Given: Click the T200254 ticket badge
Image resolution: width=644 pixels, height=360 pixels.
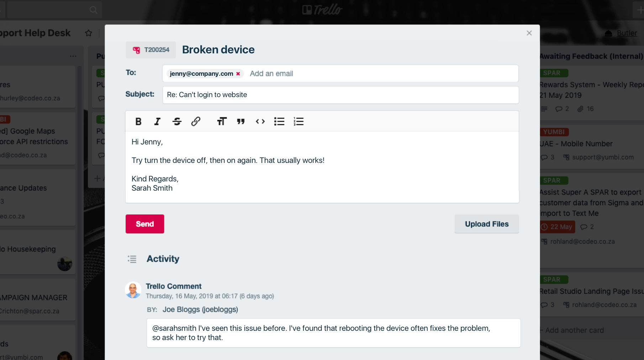Looking at the screenshot, I should pyautogui.click(x=150, y=50).
